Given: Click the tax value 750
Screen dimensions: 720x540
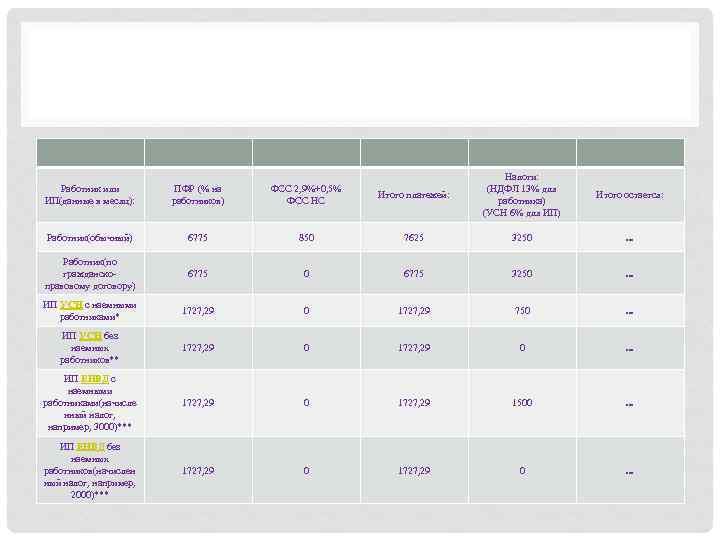Looking at the screenshot, I should (522, 311).
